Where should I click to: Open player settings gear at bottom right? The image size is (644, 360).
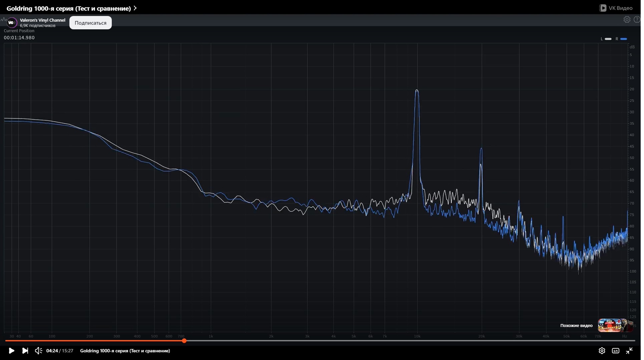coord(602,351)
